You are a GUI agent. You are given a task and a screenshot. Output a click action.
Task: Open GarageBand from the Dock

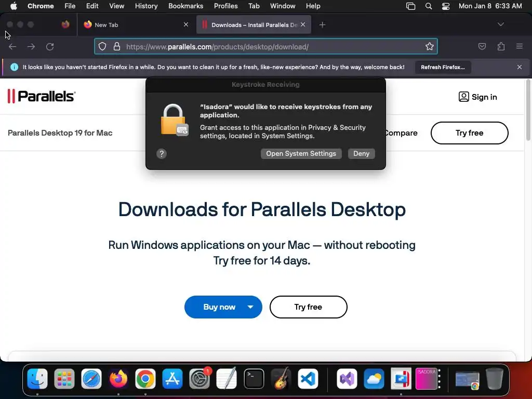[x=281, y=379]
